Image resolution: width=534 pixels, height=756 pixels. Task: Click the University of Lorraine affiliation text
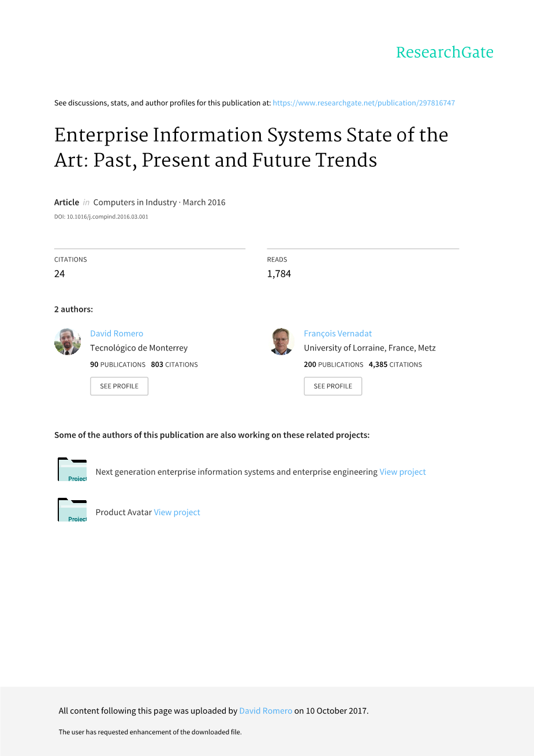coord(369,348)
